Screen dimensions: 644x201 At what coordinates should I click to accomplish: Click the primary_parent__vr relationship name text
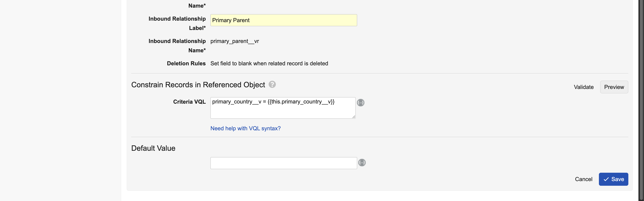[234, 41]
